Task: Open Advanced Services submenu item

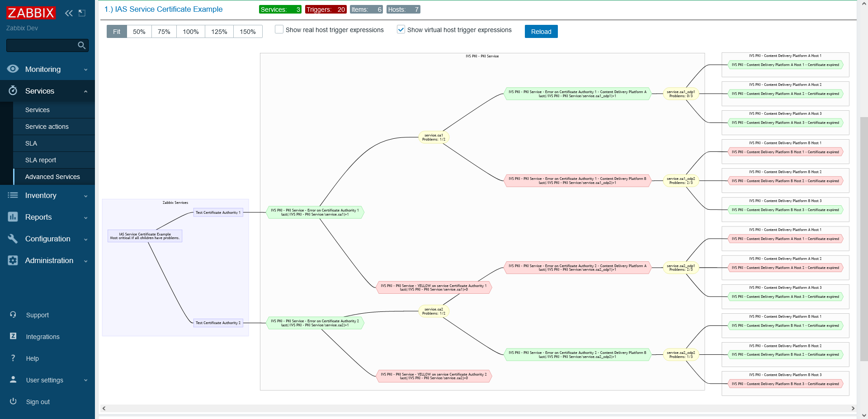Action: (x=54, y=177)
